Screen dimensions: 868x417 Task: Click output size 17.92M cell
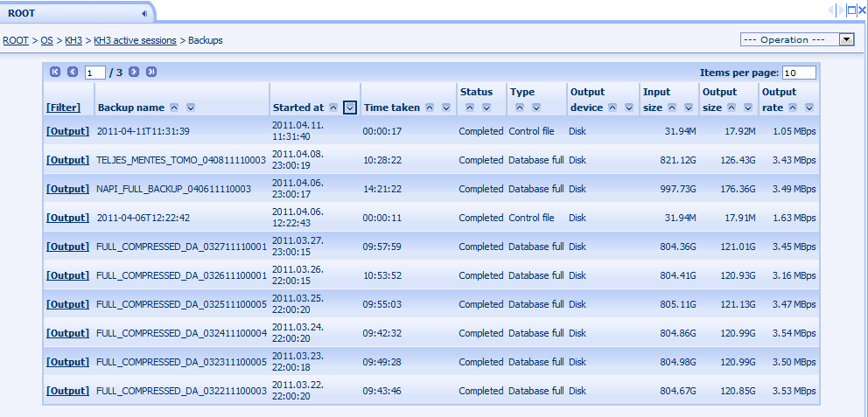click(739, 131)
